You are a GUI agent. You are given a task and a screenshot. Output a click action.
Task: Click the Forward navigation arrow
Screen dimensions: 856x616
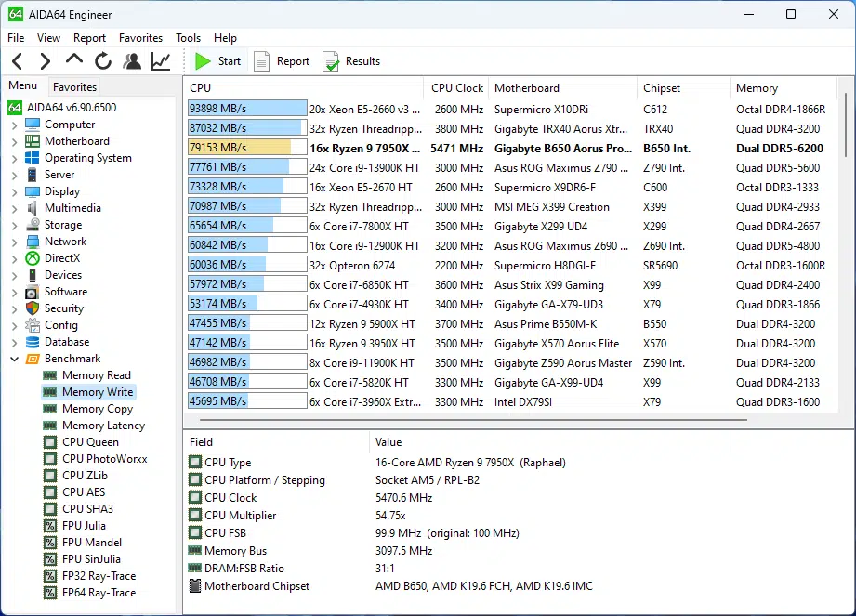coord(45,61)
